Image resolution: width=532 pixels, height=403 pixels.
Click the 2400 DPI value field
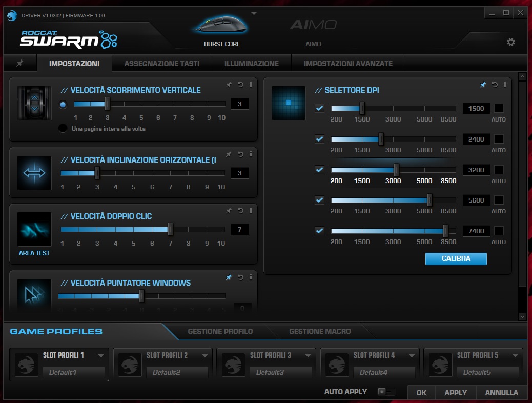point(476,139)
